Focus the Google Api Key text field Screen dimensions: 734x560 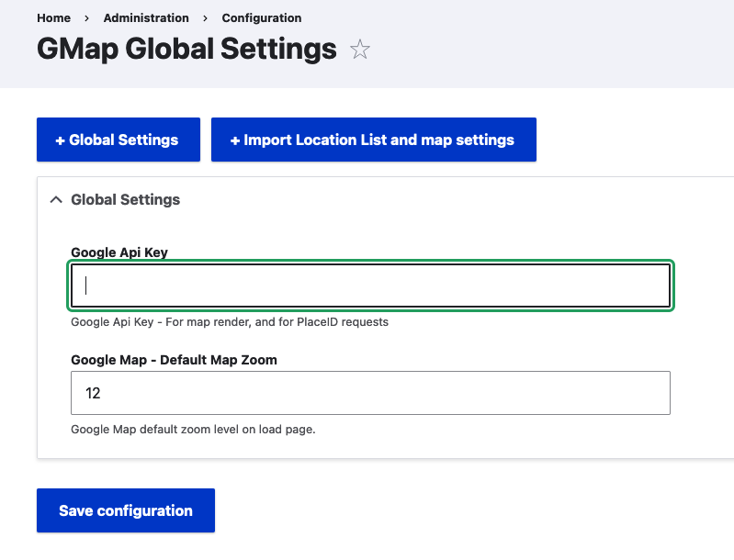click(x=370, y=286)
